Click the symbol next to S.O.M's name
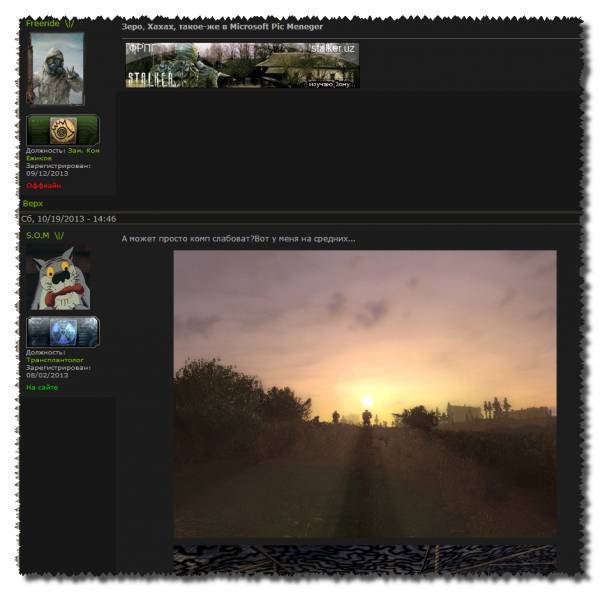600x592 pixels. (x=59, y=235)
